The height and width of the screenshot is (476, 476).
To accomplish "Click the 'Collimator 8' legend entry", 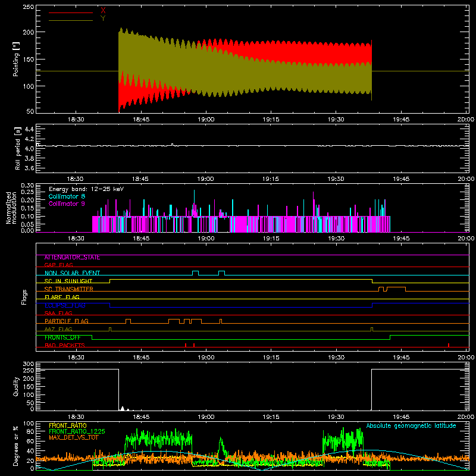I will [67, 196].
